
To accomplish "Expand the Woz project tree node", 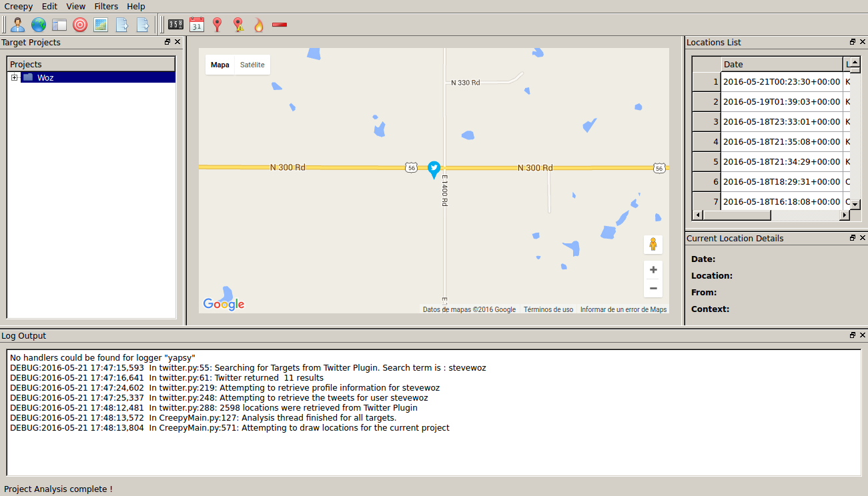I will coord(15,77).
